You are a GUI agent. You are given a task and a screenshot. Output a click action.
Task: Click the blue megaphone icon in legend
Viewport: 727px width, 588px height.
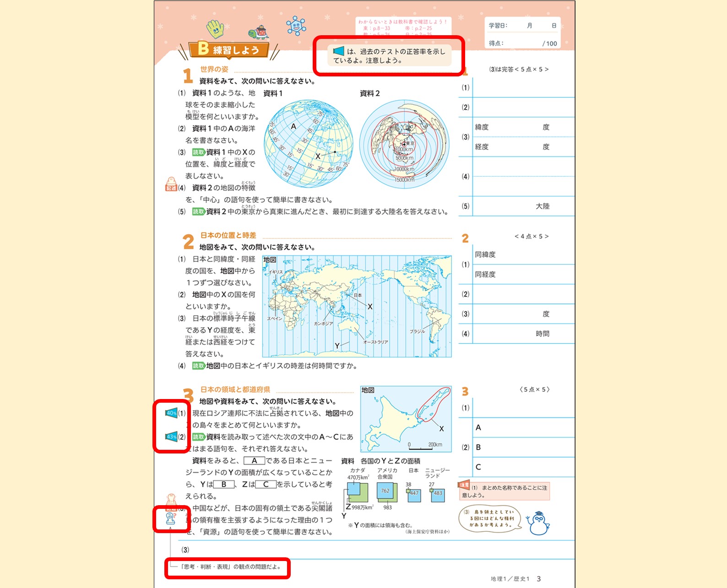point(338,51)
